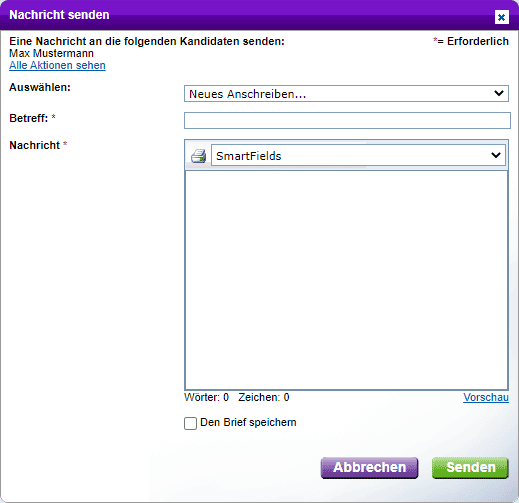Click the Nachricht senden title bar text
This screenshot has width=519, height=503.
pyautogui.click(x=59, y=15)
